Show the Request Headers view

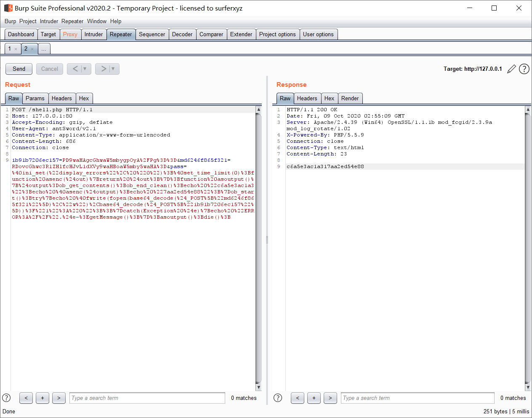[x=62, y=99]
